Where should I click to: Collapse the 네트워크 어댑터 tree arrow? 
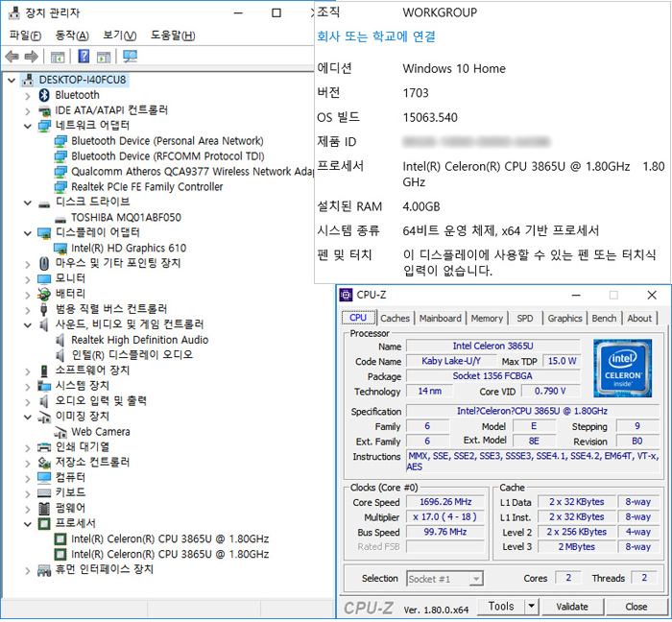[28, 126]
